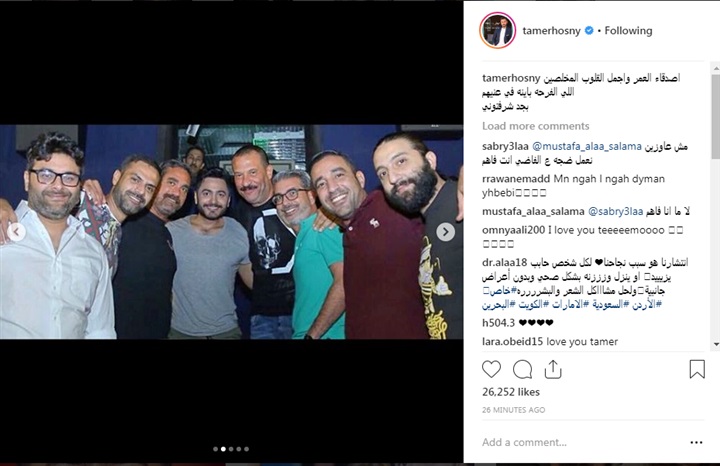Viewport: 720px width, 466px height.
Task: Open tamerhosny profile picture
Action: click(x=498, y=30)
